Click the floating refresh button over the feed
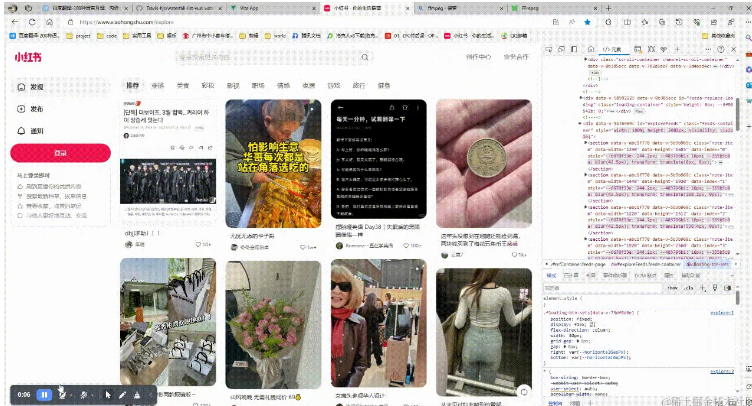Viewport: 752px width, 406px height. [x=524, y=392]
